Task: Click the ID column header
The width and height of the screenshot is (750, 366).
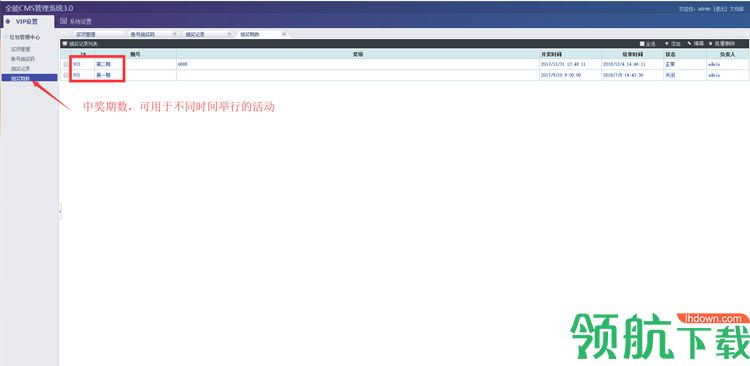Action: coord(83,55)
